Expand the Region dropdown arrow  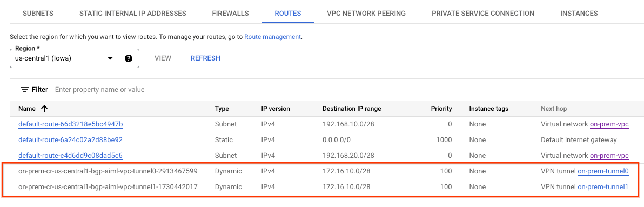[x=110, y=58]
